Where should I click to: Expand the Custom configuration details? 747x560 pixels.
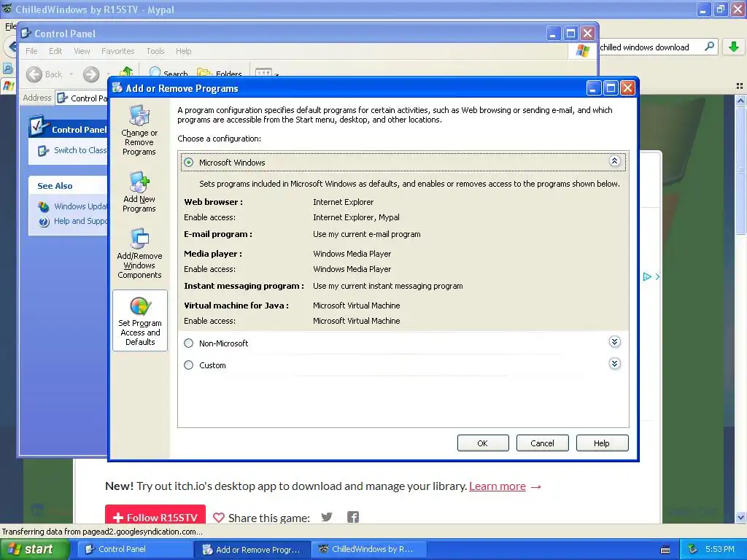614,364
